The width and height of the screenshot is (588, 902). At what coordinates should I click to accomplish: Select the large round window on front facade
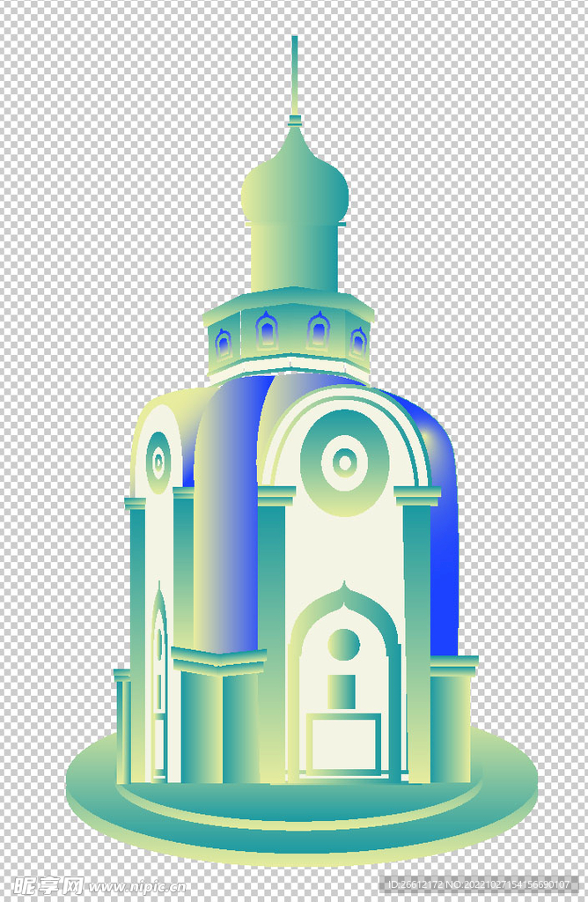click(x=344, y=462)
